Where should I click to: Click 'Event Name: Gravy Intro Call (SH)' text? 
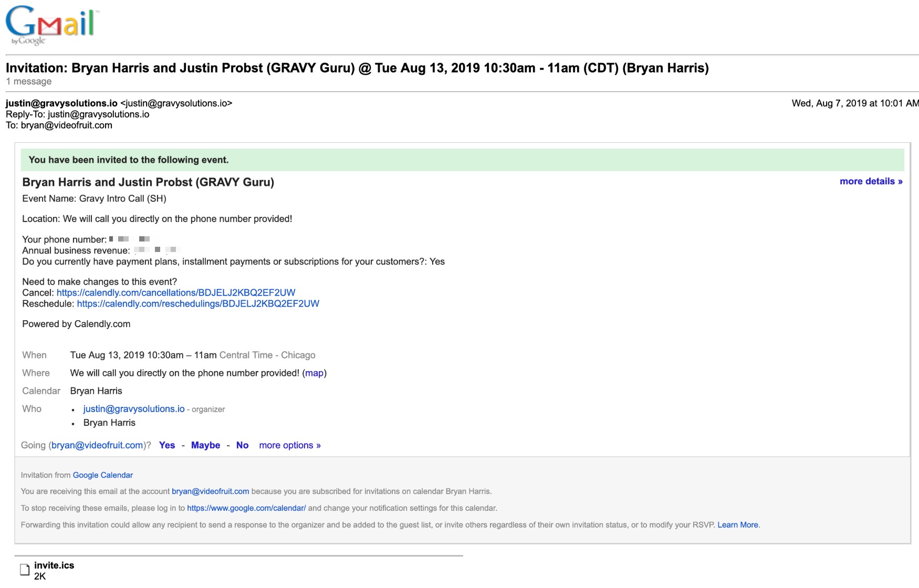[x=94, y=198]
